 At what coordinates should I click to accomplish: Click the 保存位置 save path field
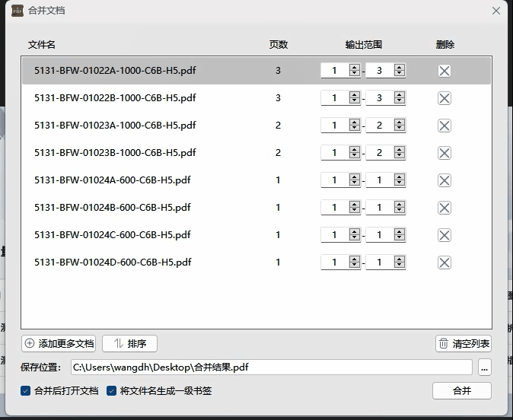pos(271,367)
